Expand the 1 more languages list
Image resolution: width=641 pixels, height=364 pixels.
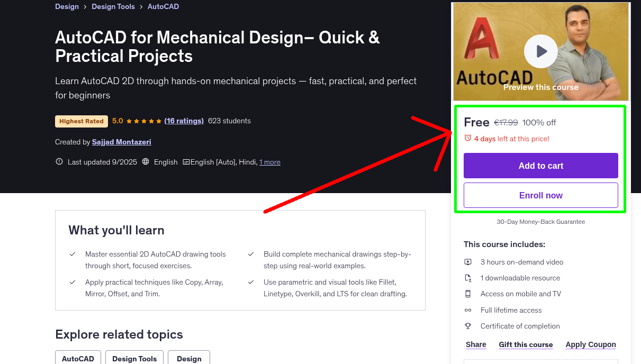269,162
